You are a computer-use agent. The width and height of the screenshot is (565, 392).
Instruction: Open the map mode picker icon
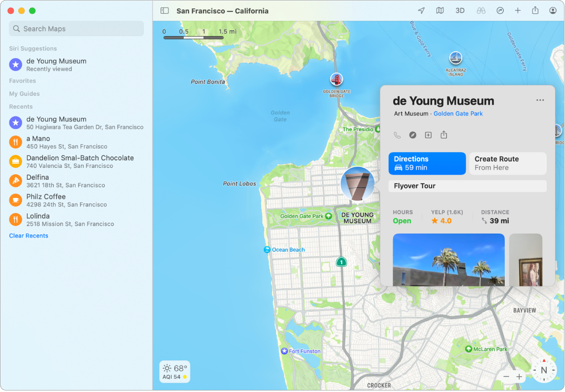440,10
